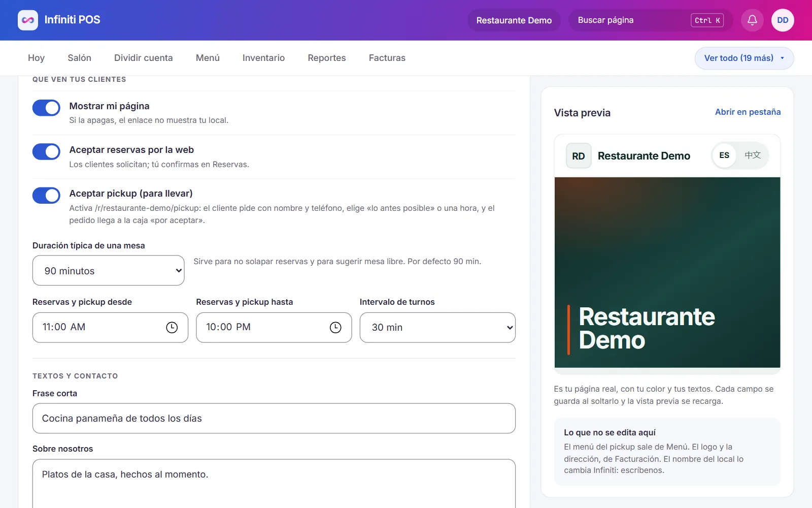The image size is (812, 508).
Task: Switch to the Menú tab
Action: coord(208,58)
